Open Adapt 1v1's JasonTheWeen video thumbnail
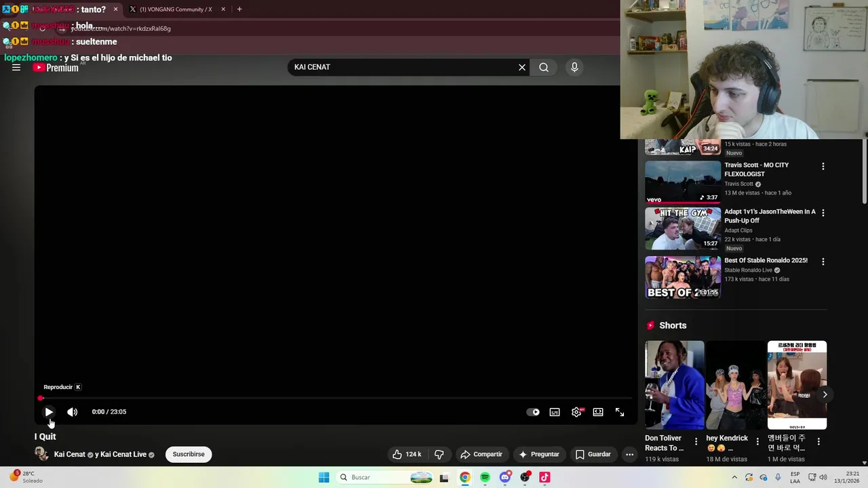The width and height of the screenshot is (868, 488). pos(683,228)
